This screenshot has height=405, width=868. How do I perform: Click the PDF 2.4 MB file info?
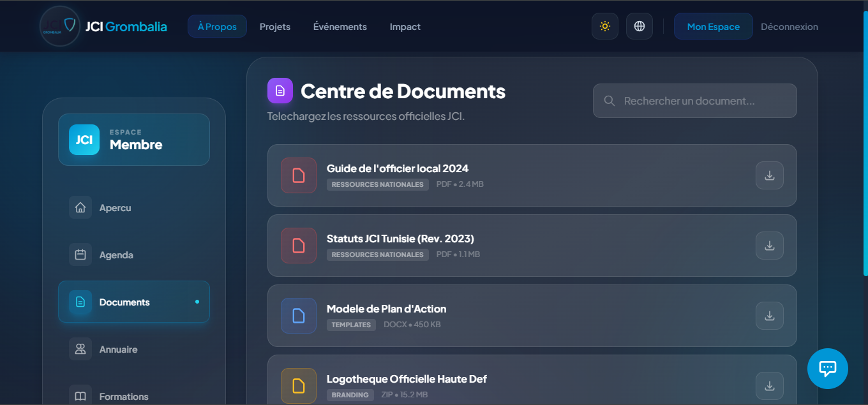point(460,184)
